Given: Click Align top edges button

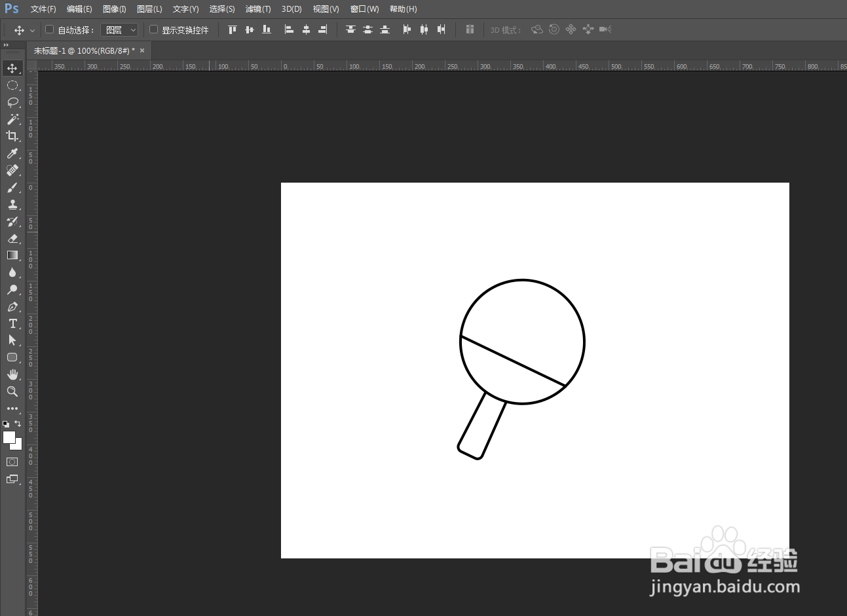Looking at the screenshot, I should 233,29.
